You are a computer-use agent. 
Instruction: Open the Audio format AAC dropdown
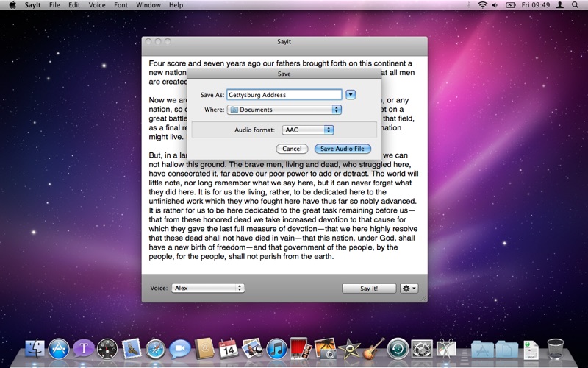point(308,130)
